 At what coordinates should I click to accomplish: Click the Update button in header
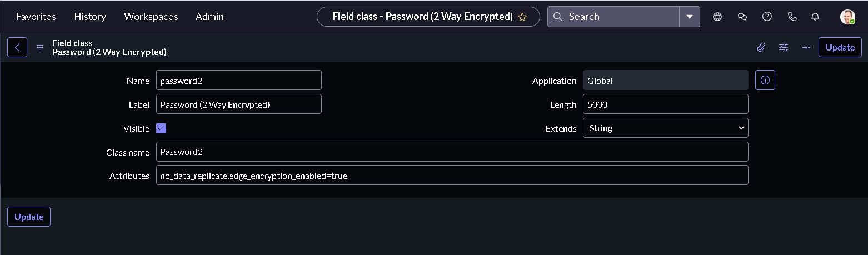[x=840, y=47]
